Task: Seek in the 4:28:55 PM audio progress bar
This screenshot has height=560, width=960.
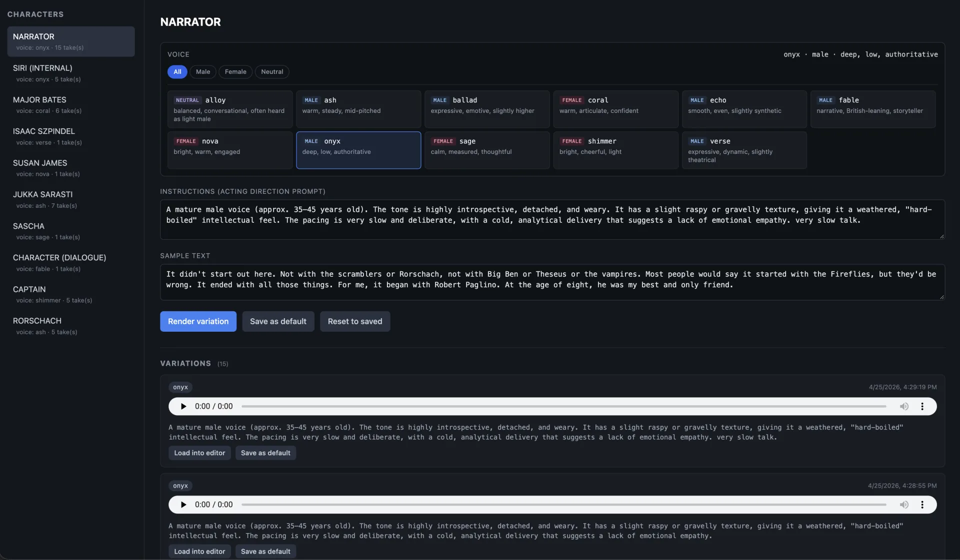Action: point(563,505)
